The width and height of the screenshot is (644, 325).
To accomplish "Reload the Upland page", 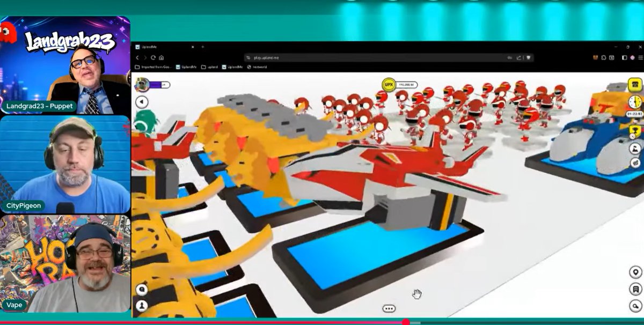I will (153, 57).
